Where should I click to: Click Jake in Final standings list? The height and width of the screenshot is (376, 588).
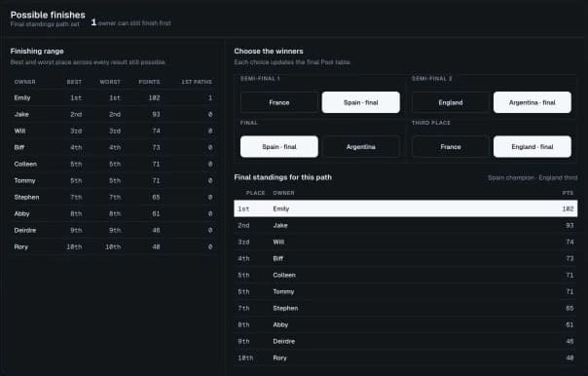(406, 225)
